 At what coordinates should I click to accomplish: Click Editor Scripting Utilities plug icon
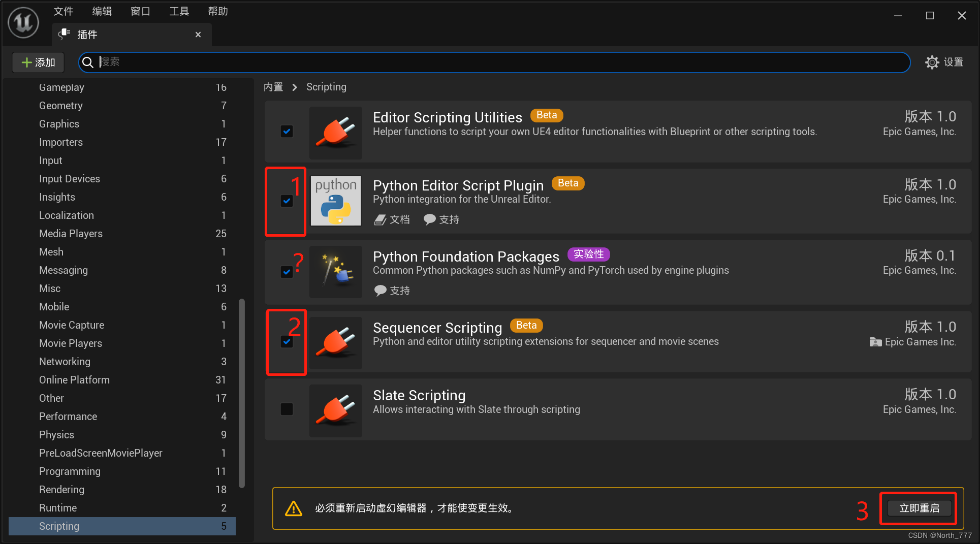(x=335, y=133)
